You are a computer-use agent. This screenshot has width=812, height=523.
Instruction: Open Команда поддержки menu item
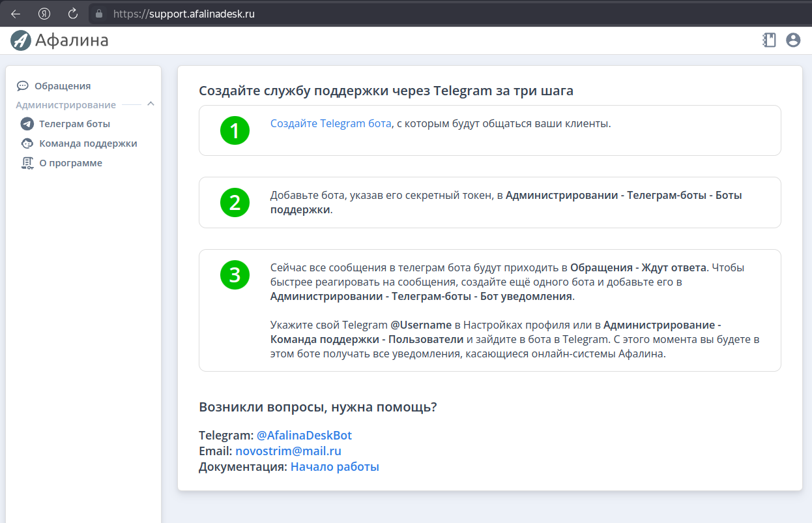pos(88,143)
